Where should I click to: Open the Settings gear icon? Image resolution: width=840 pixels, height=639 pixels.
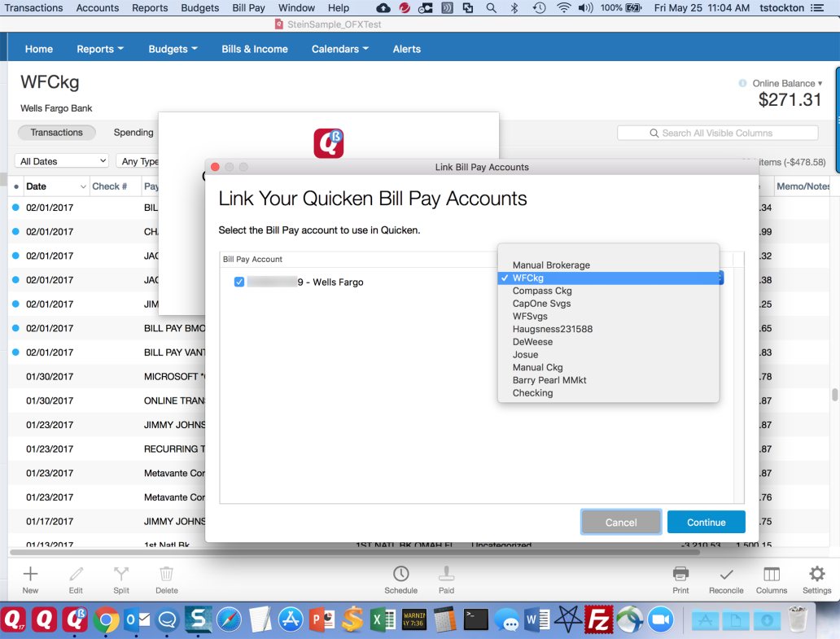pos(816,574)
